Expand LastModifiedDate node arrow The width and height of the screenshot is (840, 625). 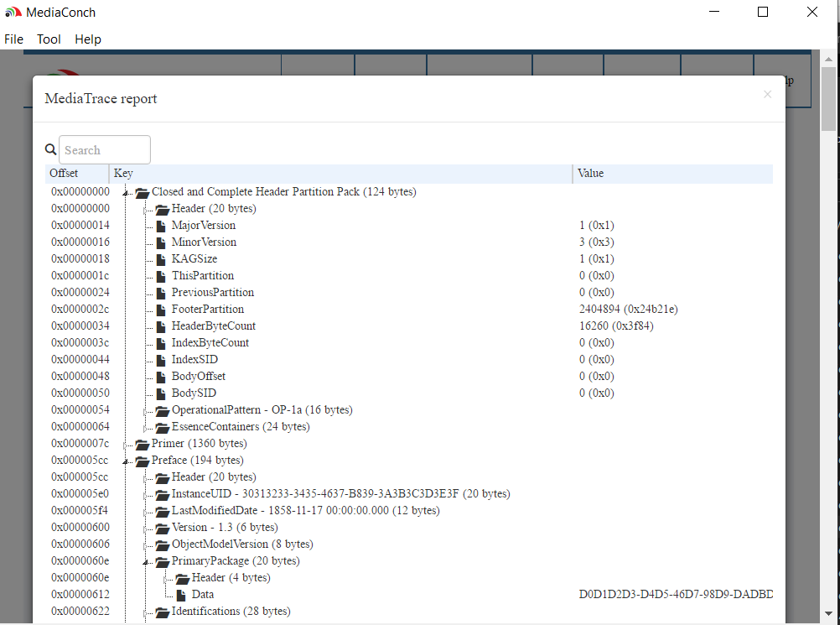(145, 512)
